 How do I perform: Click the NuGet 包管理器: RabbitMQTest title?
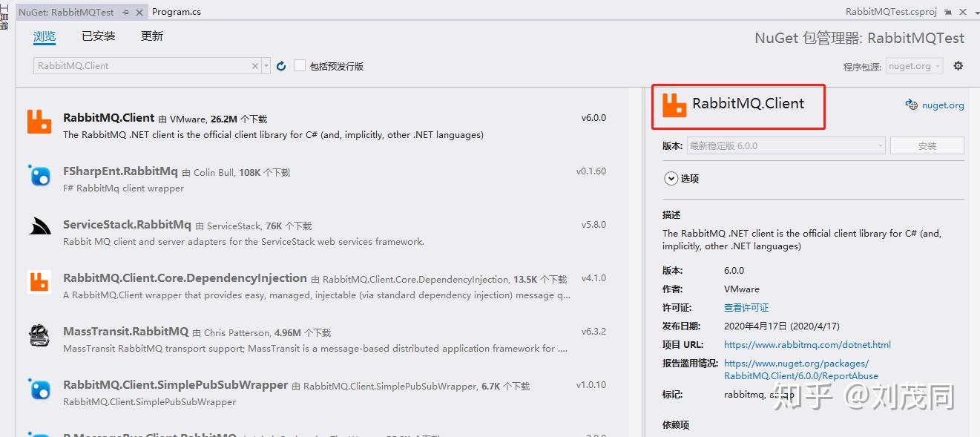click(x=859, y=39)
